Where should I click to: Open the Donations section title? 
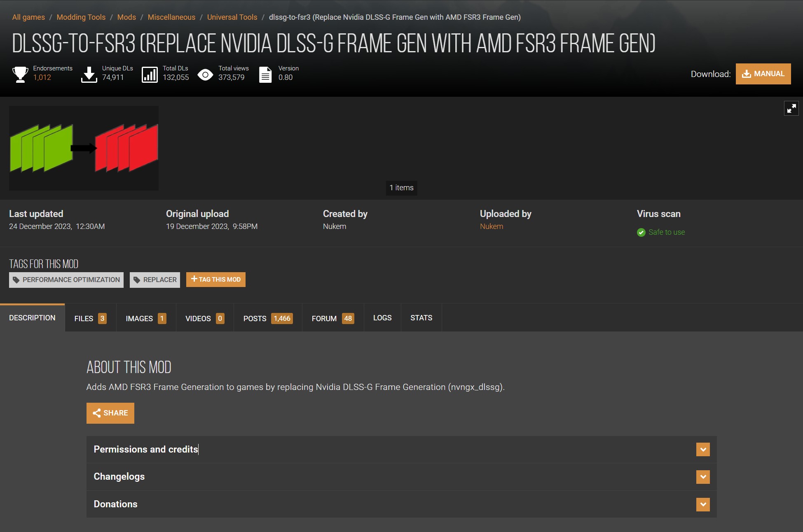115,504
